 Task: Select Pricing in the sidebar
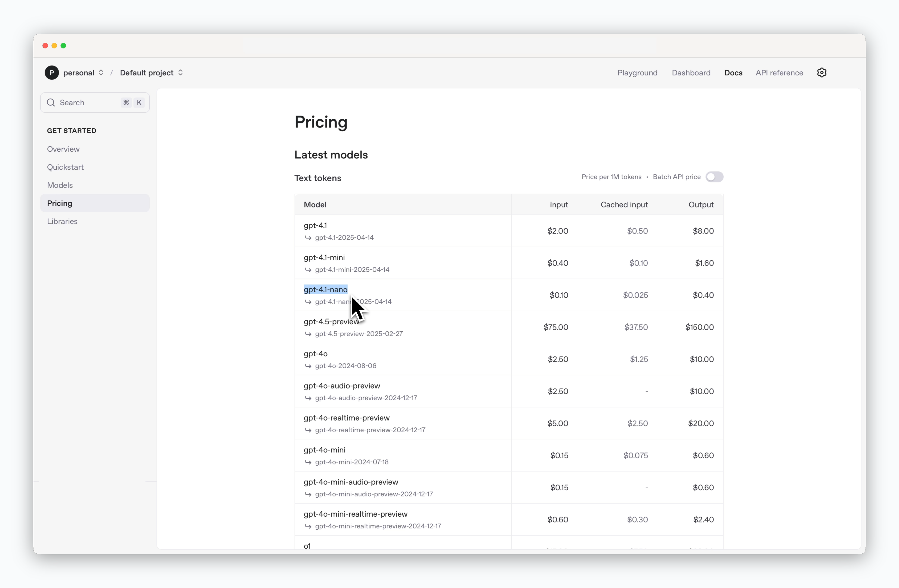[95, 203]
